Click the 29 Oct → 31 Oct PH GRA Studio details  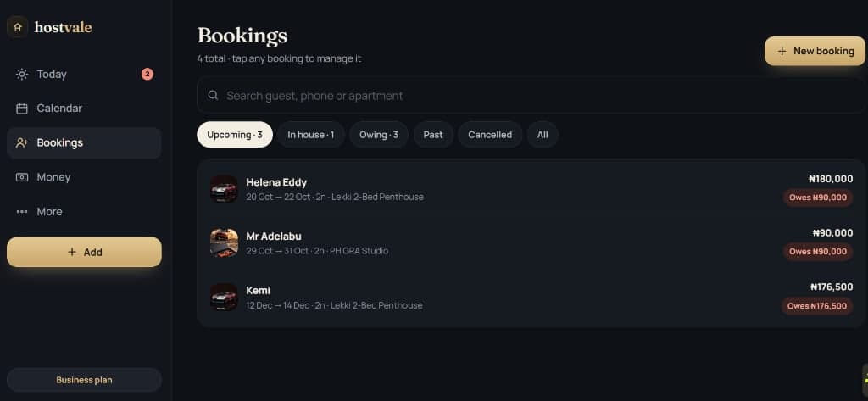[317, 251]
